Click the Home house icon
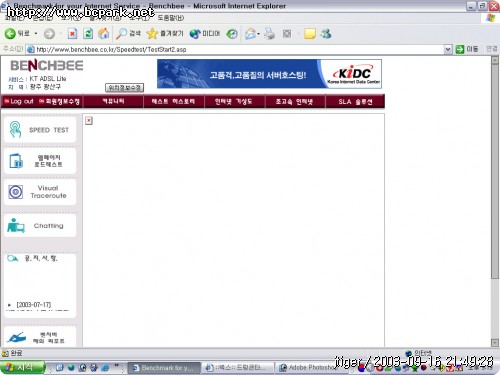500x375 pixels. [103, 34]
